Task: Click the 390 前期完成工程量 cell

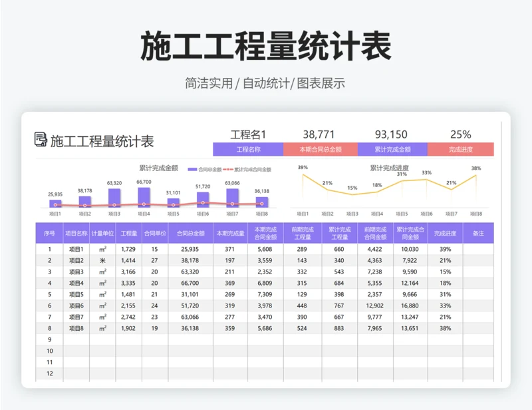Action: 302,317
